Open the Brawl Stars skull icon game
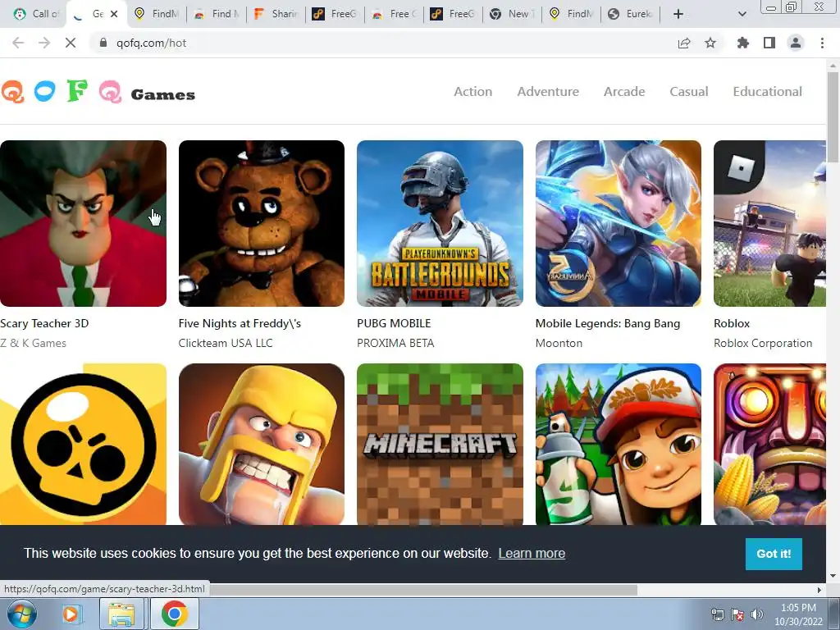The image size is (840, 630). pyautogui.click(x=83, y=444)
